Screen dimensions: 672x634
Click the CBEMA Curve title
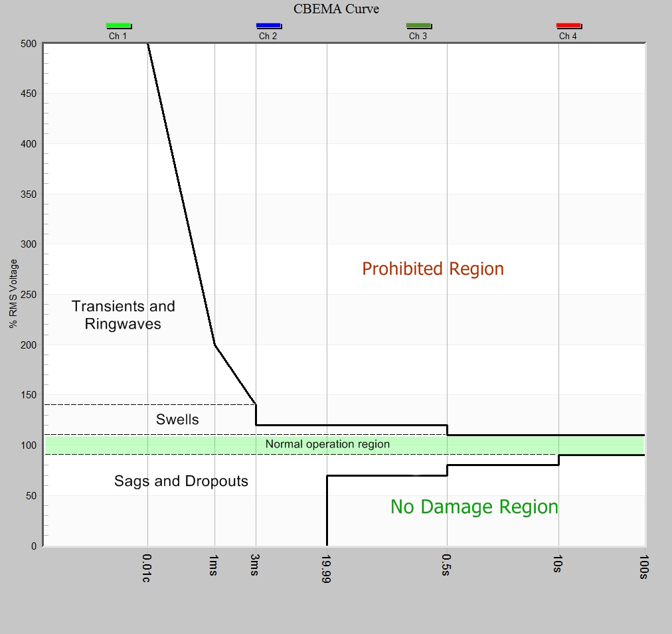335,9
